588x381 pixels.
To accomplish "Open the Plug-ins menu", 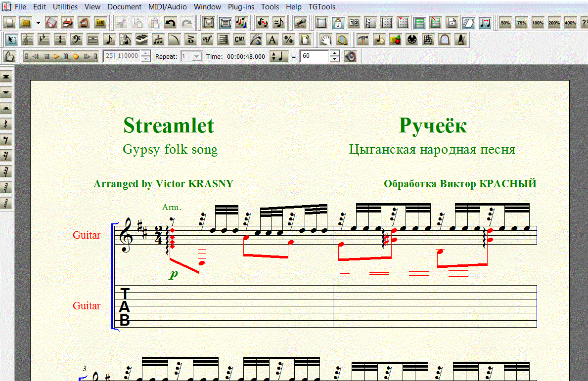I will 241,7.
